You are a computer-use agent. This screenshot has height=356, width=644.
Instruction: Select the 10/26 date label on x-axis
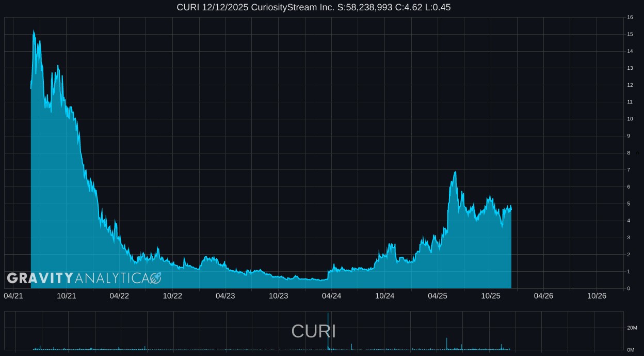[x=597, y=296]
